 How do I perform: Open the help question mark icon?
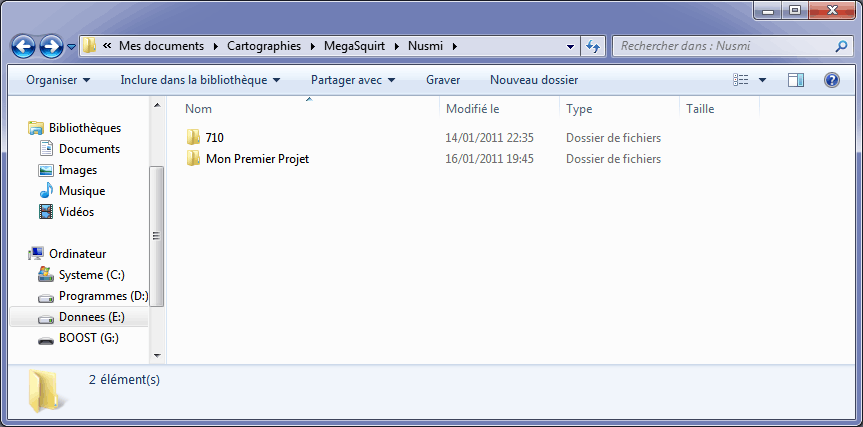click(x=831, y=80)
